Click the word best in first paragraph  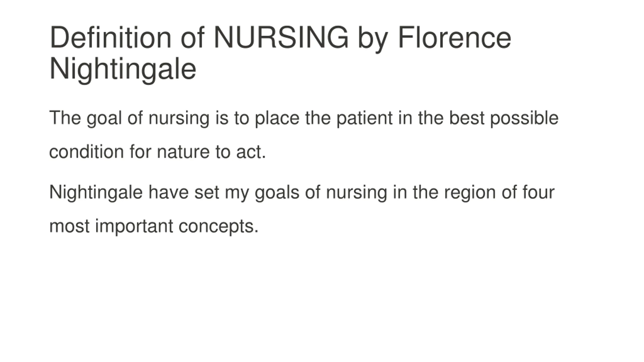tap(467, 118)
